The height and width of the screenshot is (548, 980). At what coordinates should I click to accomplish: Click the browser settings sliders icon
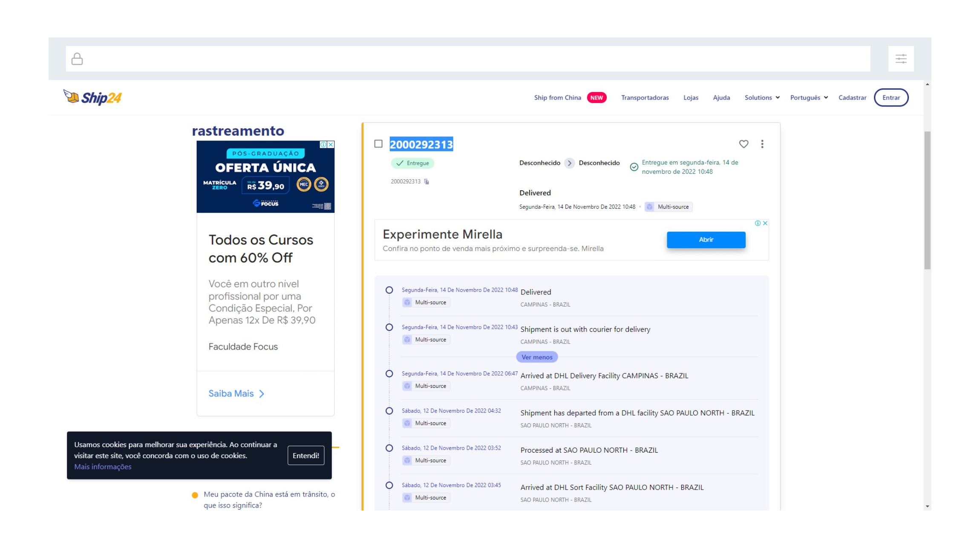pos(901,59)
